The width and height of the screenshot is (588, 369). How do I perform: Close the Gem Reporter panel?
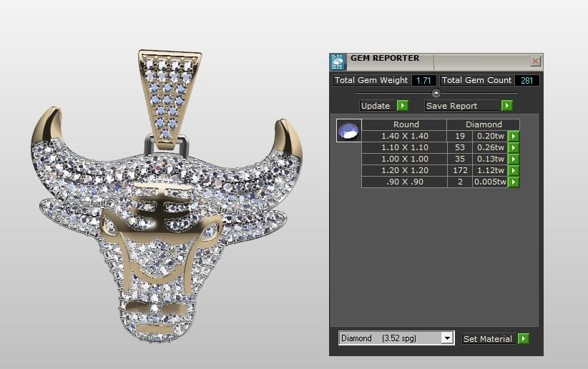pos(535,61)
